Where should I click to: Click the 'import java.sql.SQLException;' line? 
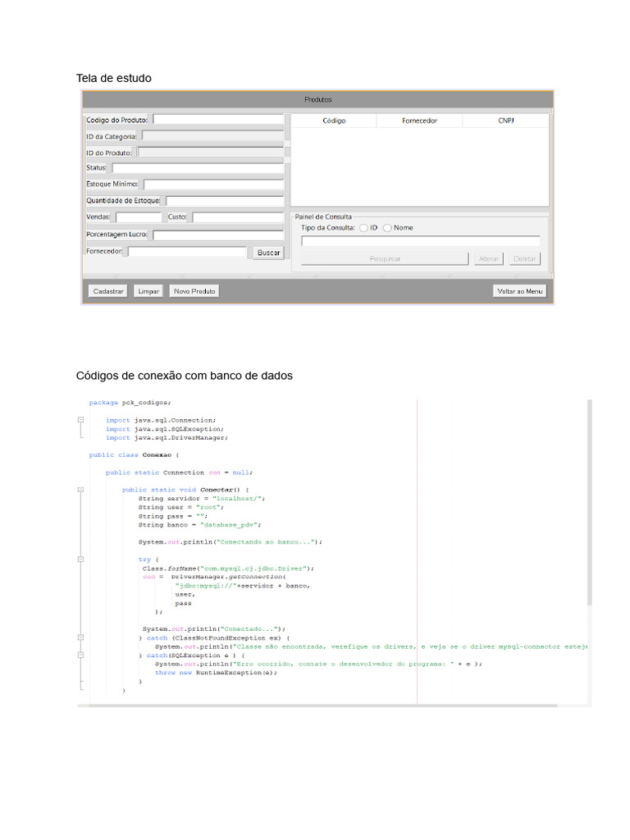(164, 428)
